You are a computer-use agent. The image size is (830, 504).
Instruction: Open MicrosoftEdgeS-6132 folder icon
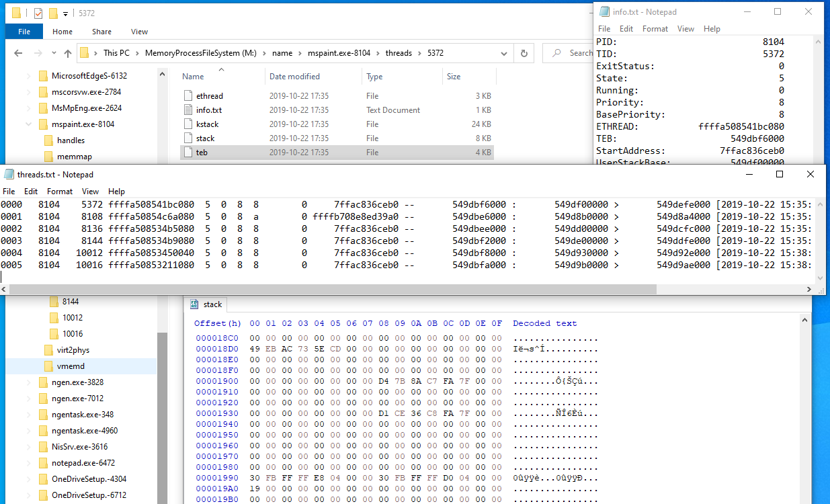tap(43, 76)
